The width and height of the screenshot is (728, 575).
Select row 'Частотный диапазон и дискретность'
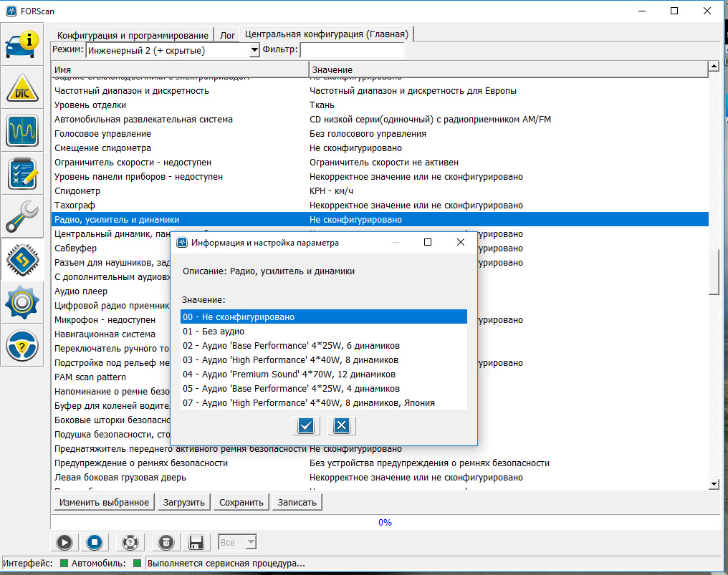pyautogui.click(x=380, y=91)
